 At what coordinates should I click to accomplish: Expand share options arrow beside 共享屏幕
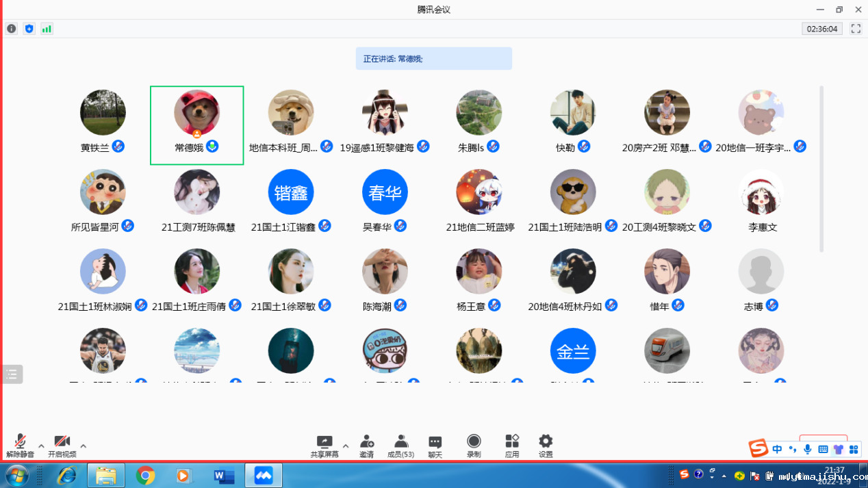(346, 446)
